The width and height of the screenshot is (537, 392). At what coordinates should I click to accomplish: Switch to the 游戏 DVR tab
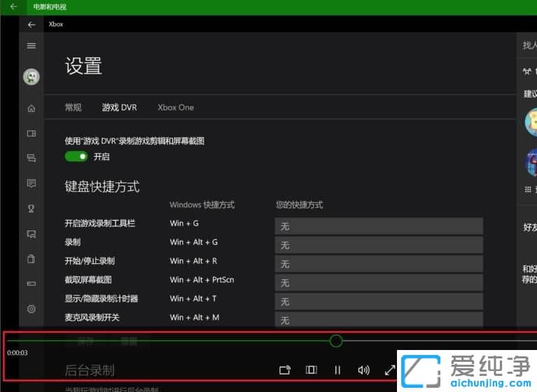pos(119,108)
